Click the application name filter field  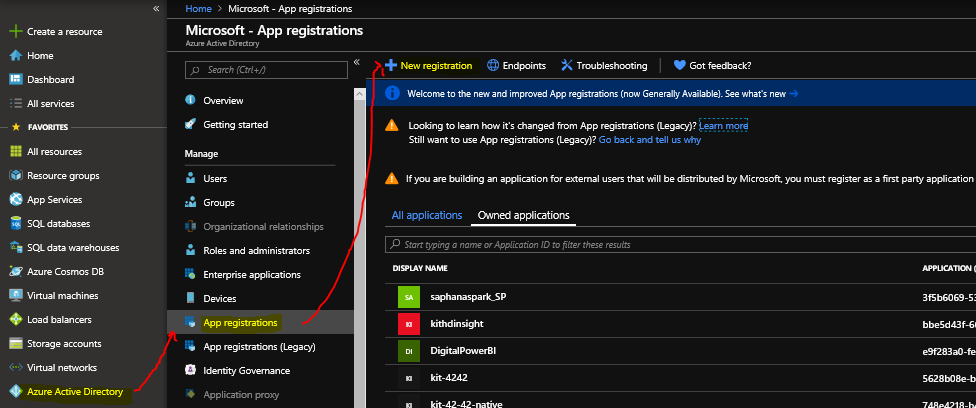tap(680, 244)
